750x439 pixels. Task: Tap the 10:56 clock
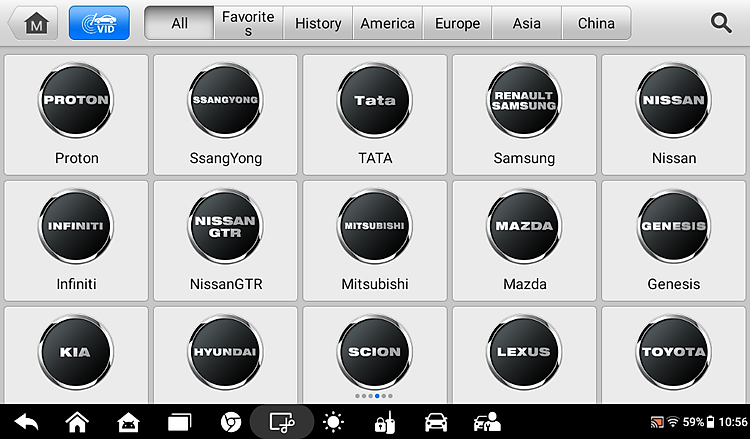tap(733, 422)
